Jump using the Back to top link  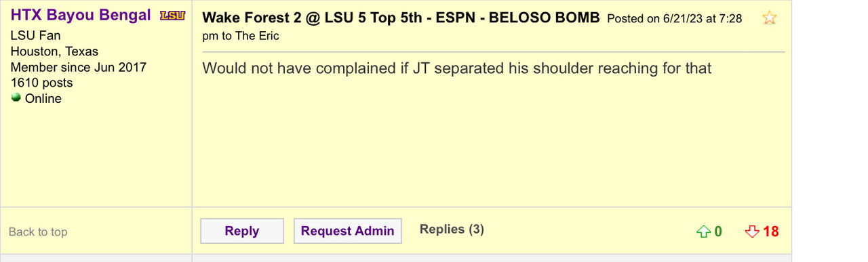[38, 232]
